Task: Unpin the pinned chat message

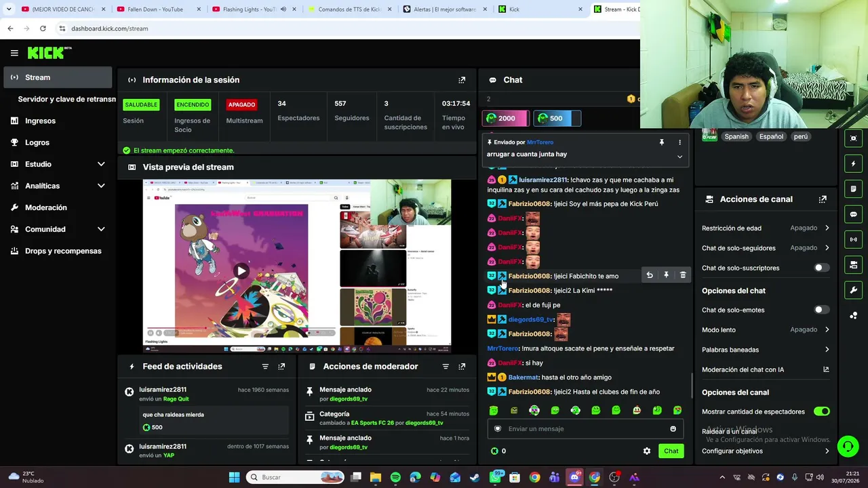Action: (x=661, y=142)
